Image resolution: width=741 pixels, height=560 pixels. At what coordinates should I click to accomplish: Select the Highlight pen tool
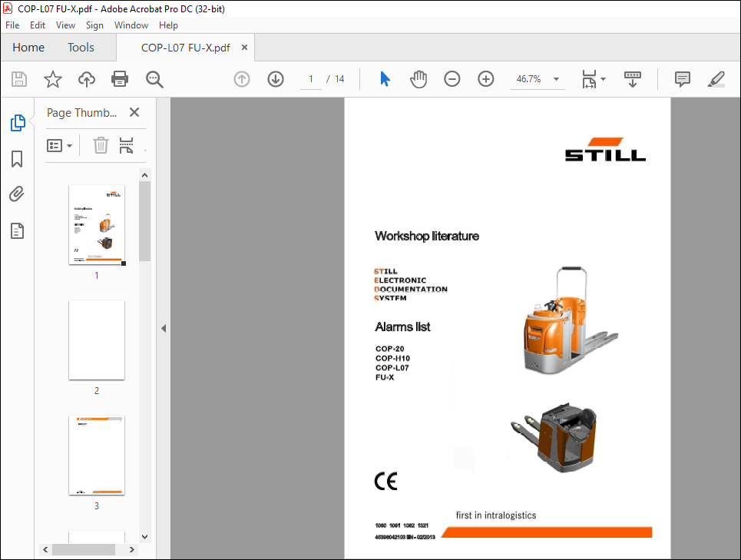[716, 79]
